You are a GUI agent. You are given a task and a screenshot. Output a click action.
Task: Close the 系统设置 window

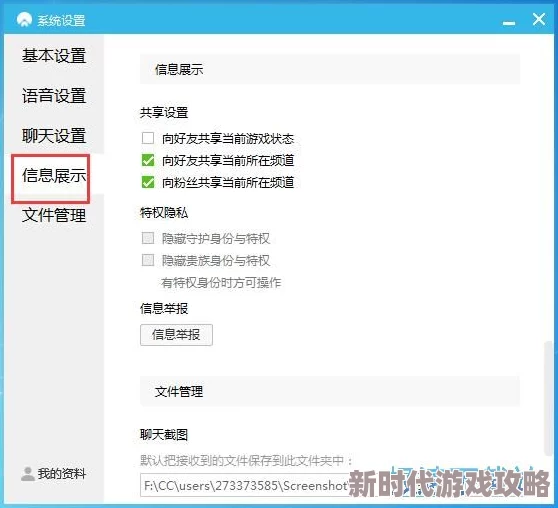click(539, 19)
